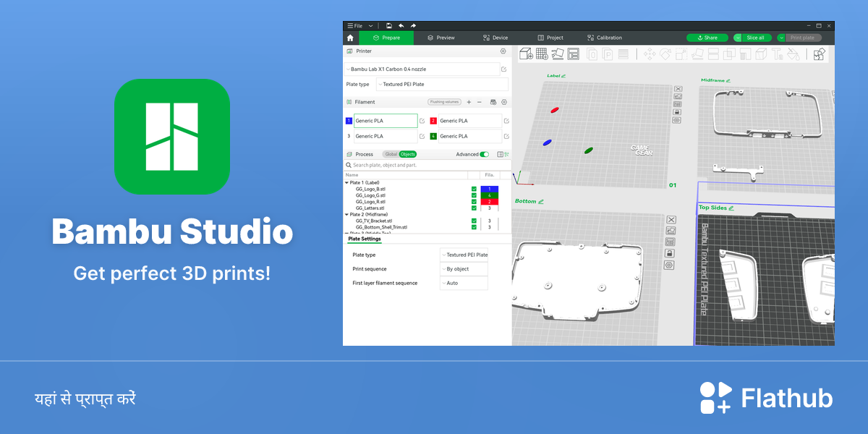
Task: Click the Redo arrow icon
Action: coord(413,25)
